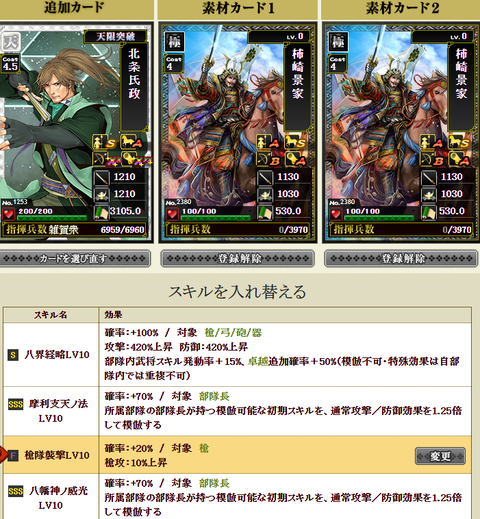
Task: Select the 北条氏政 card artwork
Action: (75, 132)
